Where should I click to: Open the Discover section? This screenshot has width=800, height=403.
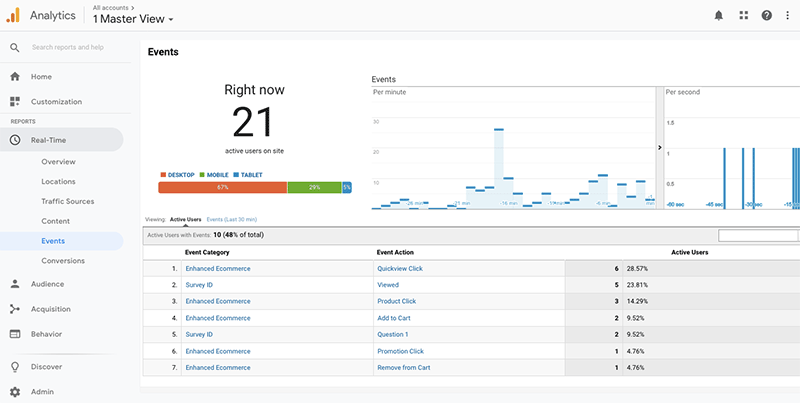pos(46,367)
